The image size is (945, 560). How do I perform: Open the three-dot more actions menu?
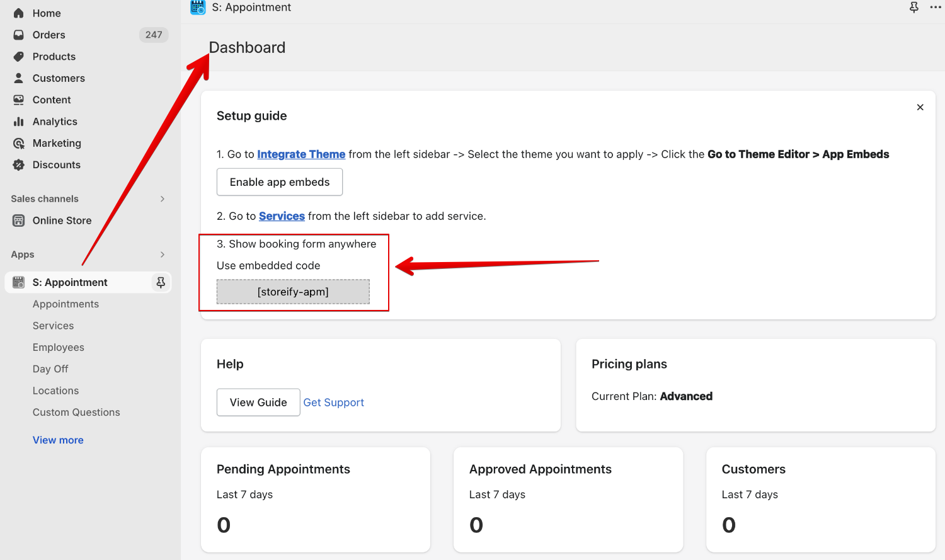(936, 8)
